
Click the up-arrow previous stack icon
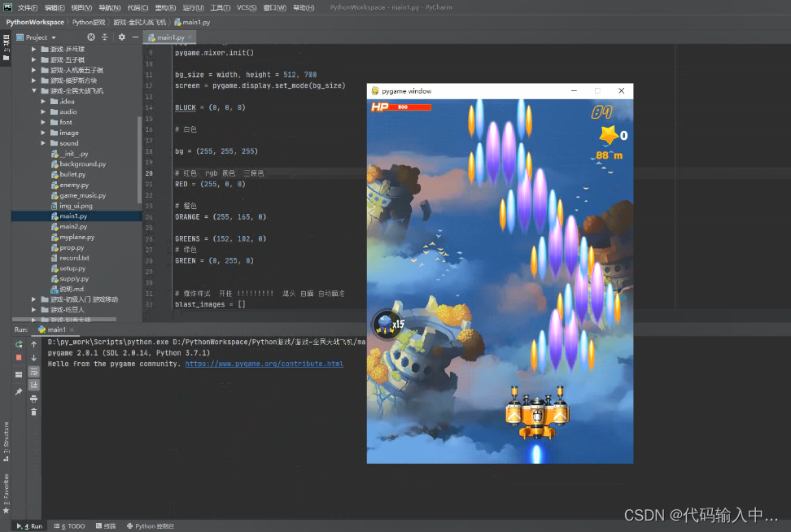pyautogui.click(x=34, y=344)
